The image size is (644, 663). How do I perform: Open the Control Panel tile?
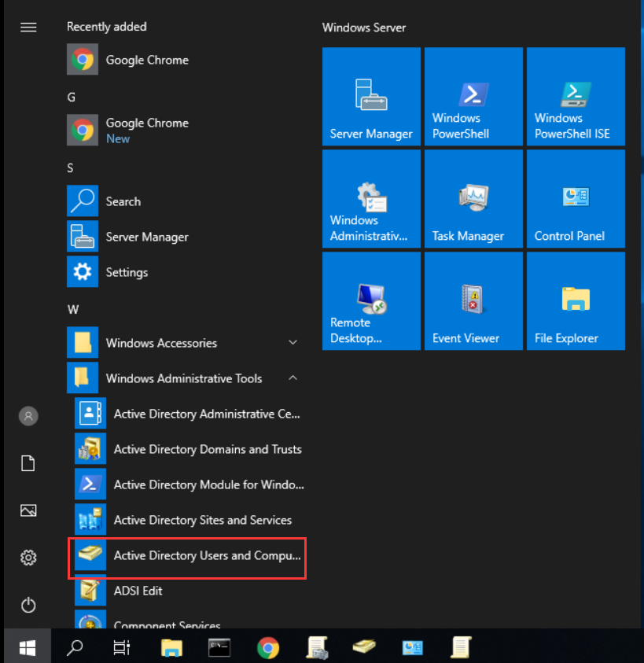pyautogui.click(x=576, y=199)
